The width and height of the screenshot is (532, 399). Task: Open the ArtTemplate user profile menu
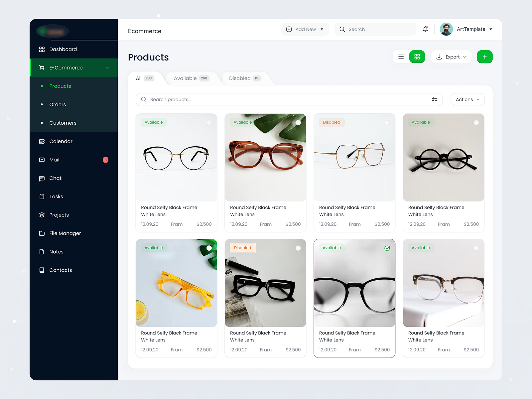[466, 29]
